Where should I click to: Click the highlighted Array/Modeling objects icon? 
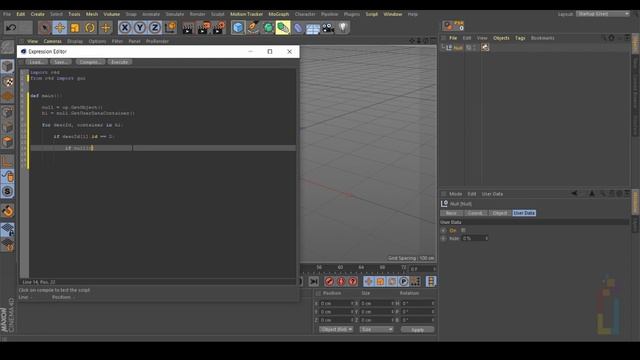click(283, 28)
